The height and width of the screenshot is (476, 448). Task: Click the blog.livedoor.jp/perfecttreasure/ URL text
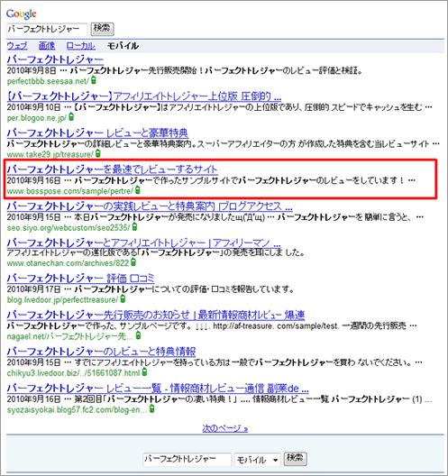click(x=62, y=300)
